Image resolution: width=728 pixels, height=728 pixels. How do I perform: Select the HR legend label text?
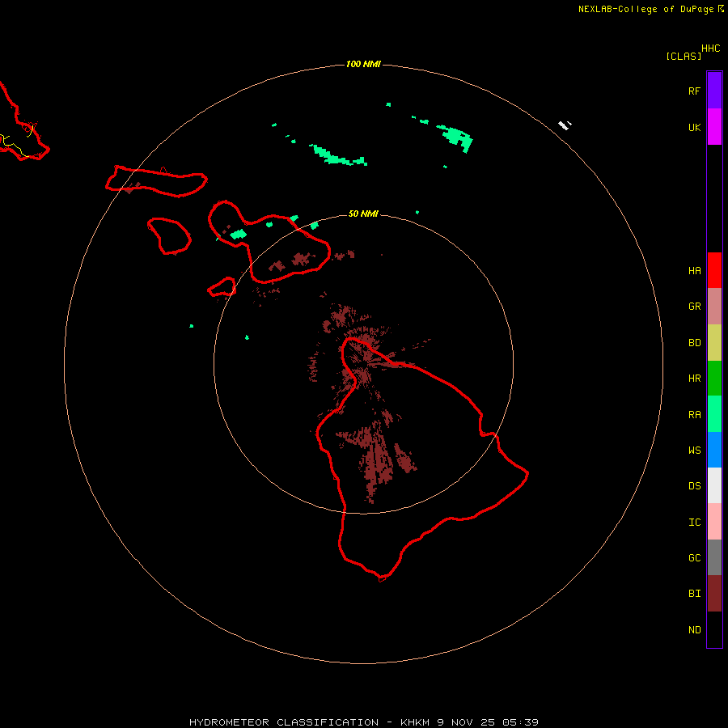tap(694, 379)
